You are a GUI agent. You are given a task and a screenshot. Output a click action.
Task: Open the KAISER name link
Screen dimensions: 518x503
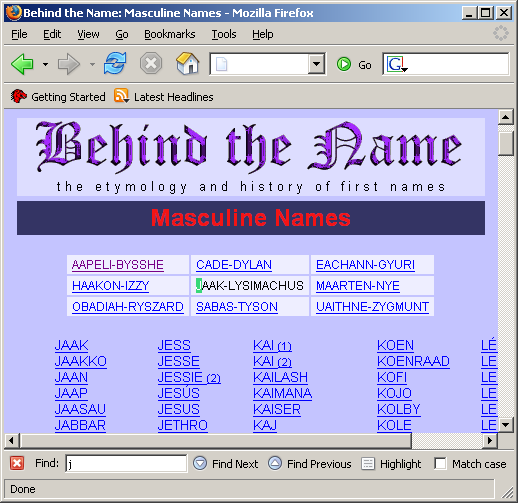[x=277, y=409]
